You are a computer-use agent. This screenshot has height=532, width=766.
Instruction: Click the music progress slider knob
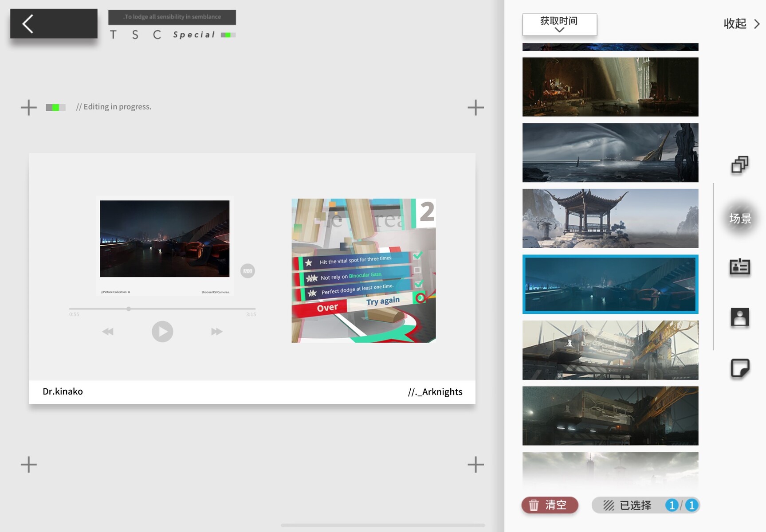coord(129,309)
